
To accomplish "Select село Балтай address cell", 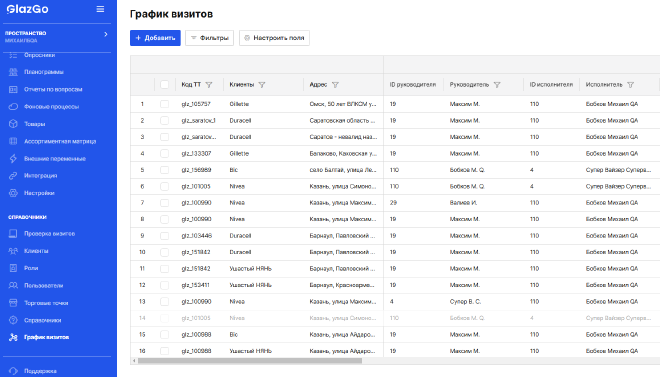I will 343,170.
